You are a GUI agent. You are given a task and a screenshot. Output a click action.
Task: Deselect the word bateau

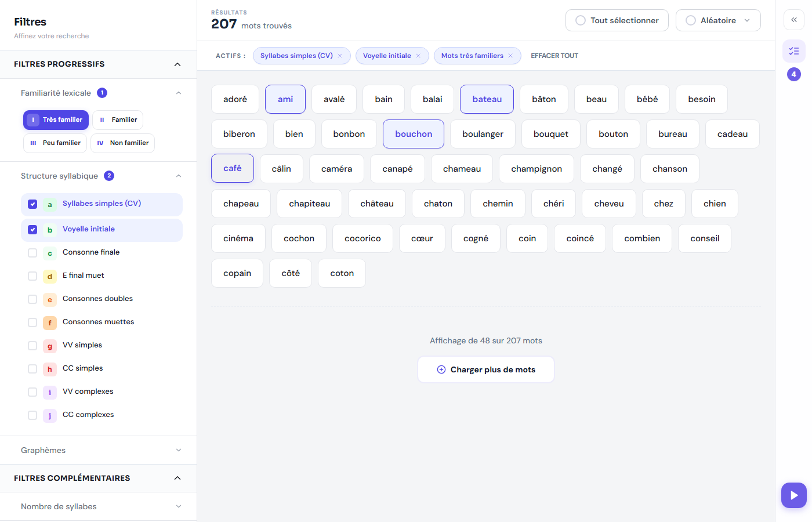pyautogui.click(x=487, y=99)
